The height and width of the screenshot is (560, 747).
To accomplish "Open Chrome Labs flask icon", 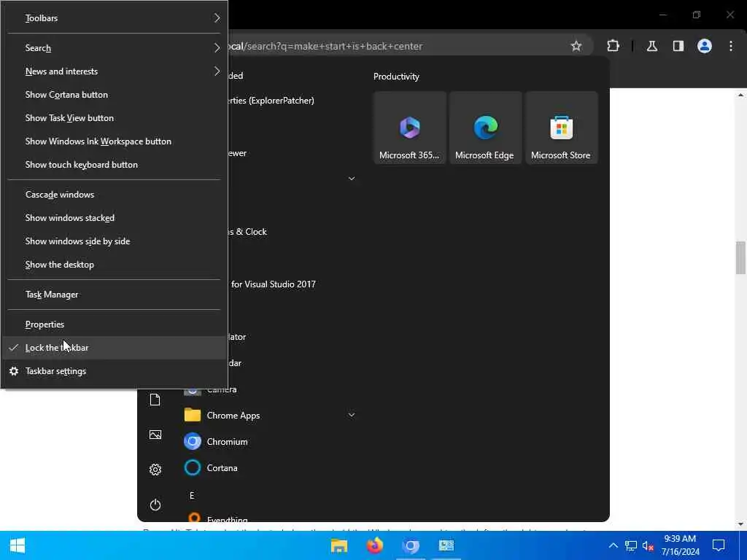I will click(652, 46).
